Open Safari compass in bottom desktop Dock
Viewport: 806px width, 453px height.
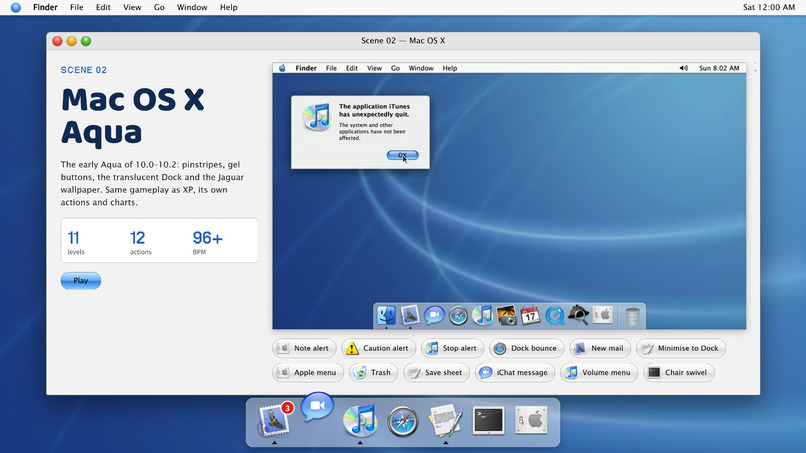pyautogui.click(x=402, y=421)
